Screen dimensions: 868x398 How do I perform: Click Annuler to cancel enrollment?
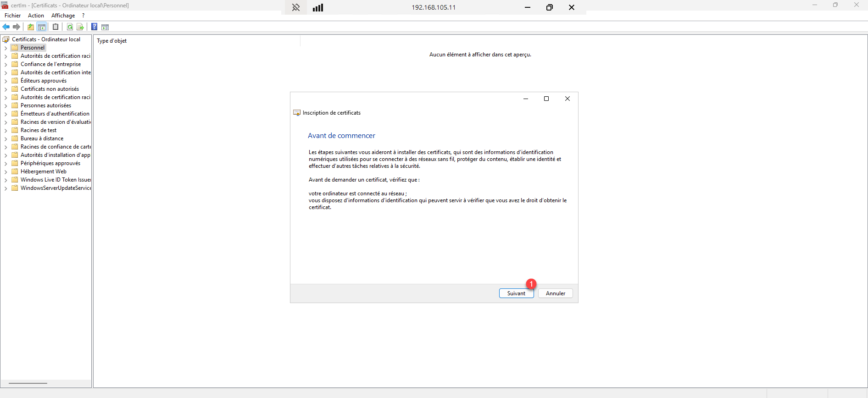click(x=555, y=293)
